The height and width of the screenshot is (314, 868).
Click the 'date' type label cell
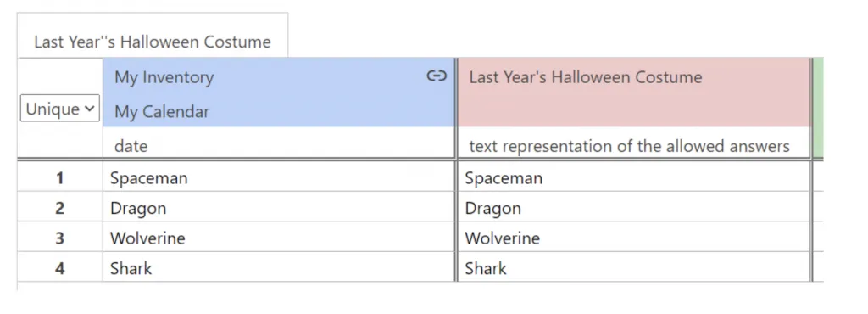(x=278, y=146)
